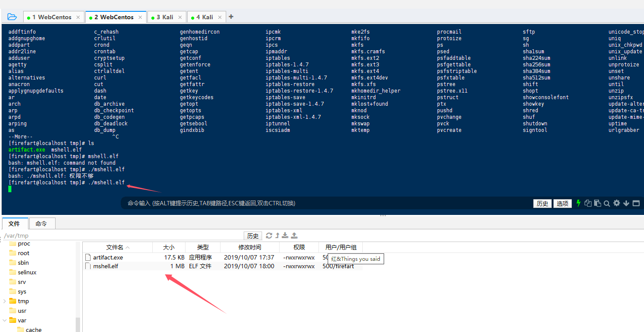Refresh the file list

269,235
